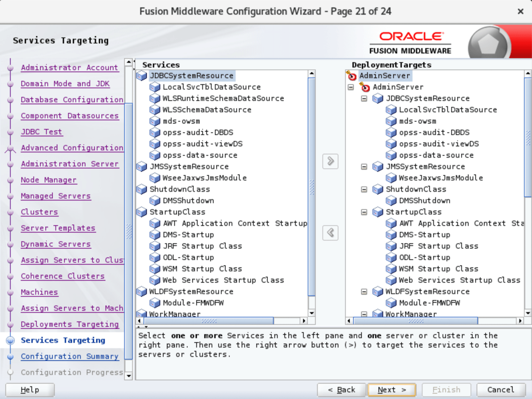Click JMSSystemResource cube icon under AdminServer target

(x=378, y=167)
